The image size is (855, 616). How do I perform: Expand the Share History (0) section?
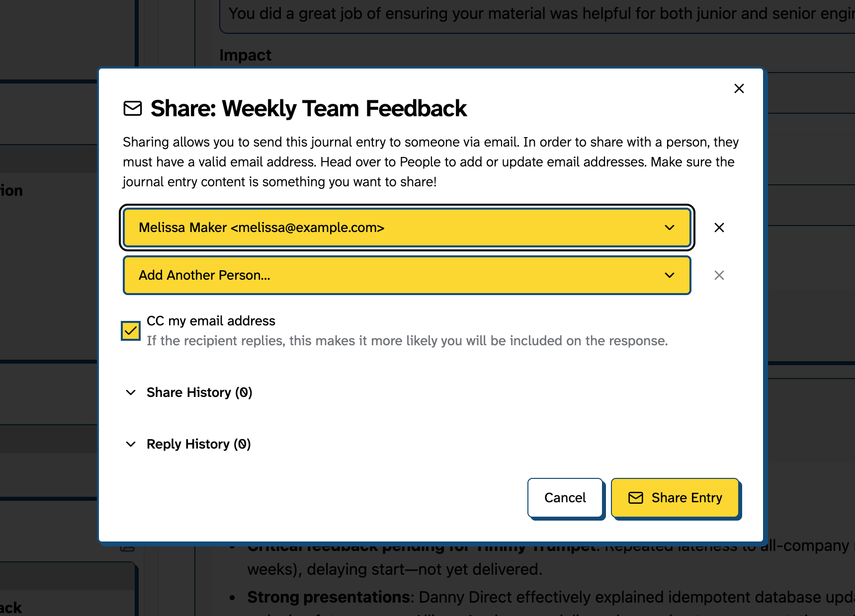199,392
